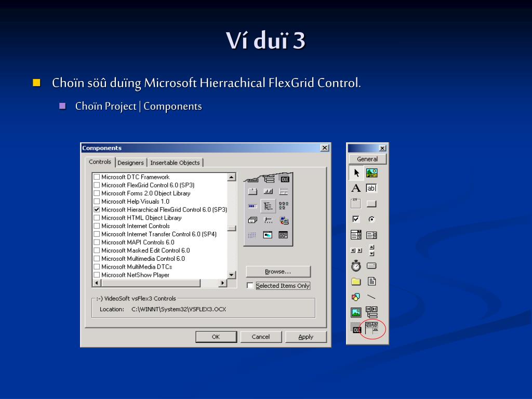The width and height of the screenshot is (532, 399).
Task: Select the Timer tool (stopwatch)
Action: pos(356,265)
